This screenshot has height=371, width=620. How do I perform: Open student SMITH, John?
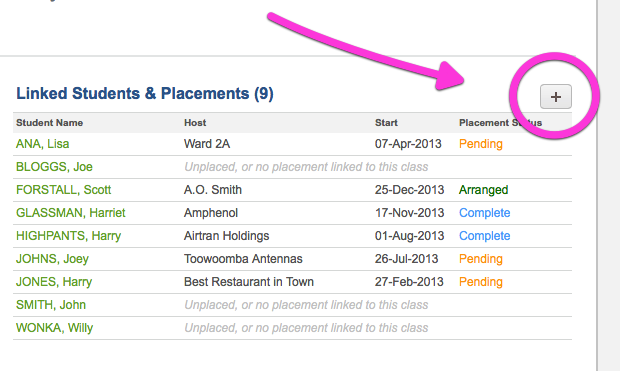coord(51,305)
